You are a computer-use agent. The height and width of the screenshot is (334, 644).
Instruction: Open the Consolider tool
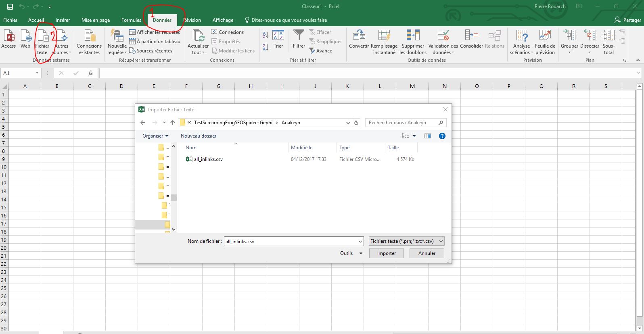tap(471, 40)
